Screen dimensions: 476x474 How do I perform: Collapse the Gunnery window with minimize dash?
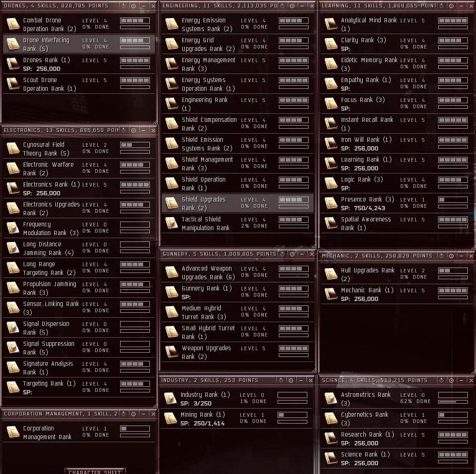click(x=302, y=254)
